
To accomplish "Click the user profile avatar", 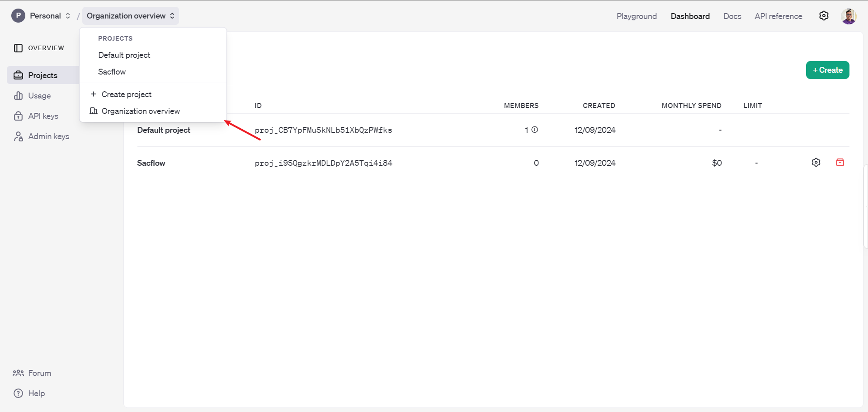I will click(849, 16).
